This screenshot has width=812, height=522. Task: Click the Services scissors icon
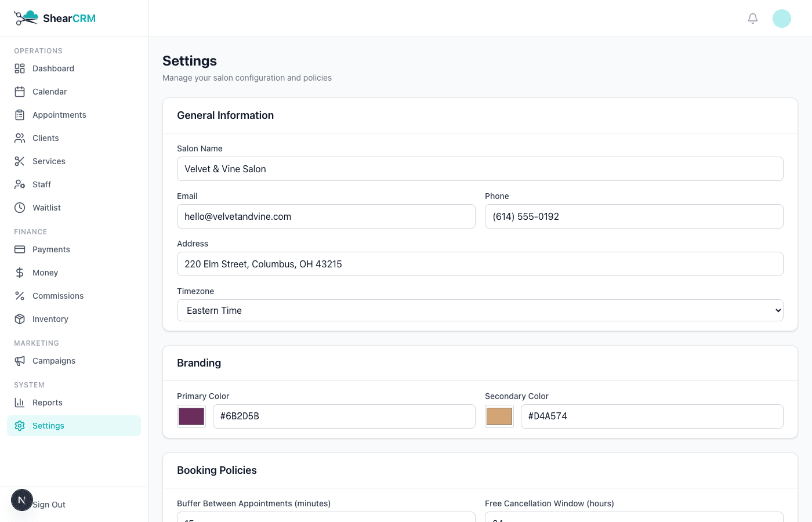(x=20, y=161)
